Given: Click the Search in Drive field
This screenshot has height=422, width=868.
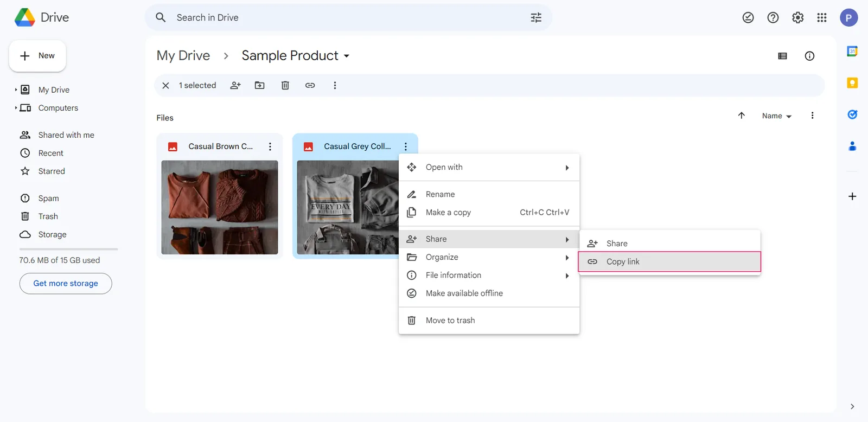Looking at the screenshot, I should pyautogui.click(x=348, y=17).
